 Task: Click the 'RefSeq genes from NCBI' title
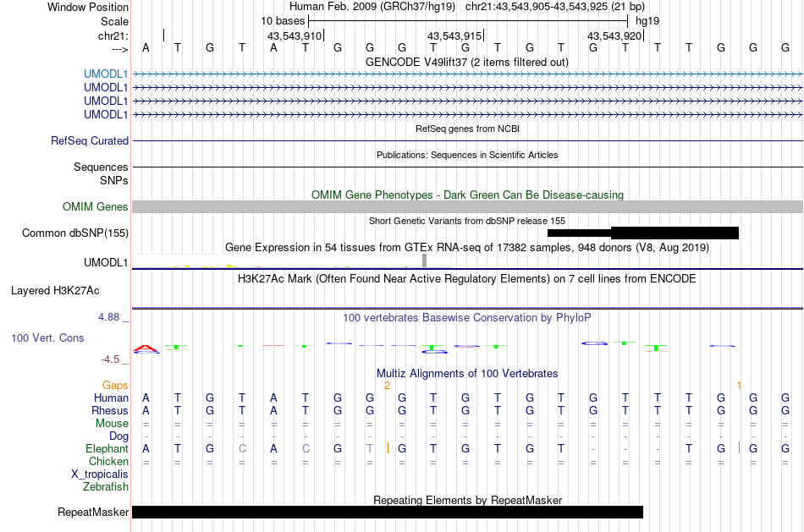(467, 129)
